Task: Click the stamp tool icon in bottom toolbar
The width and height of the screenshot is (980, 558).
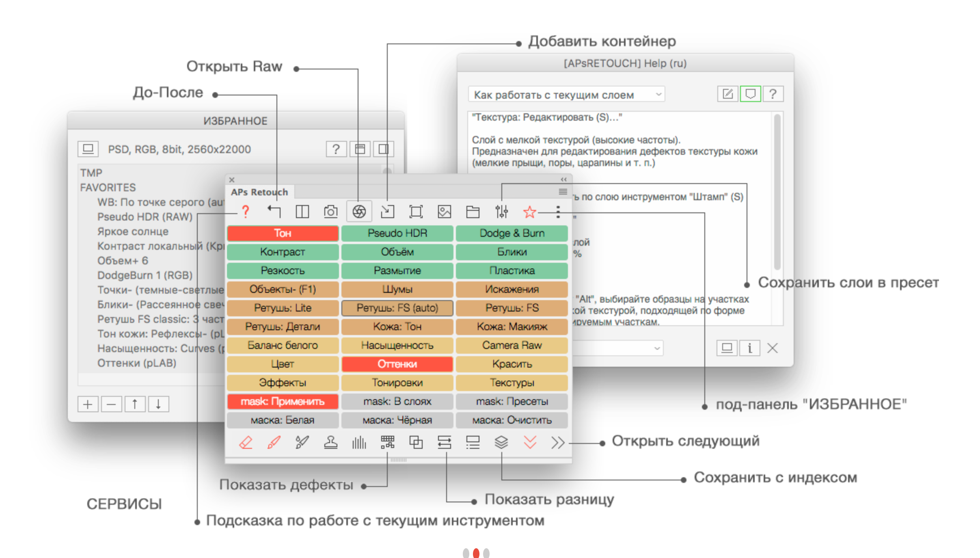Action: (x=330, y=442)
